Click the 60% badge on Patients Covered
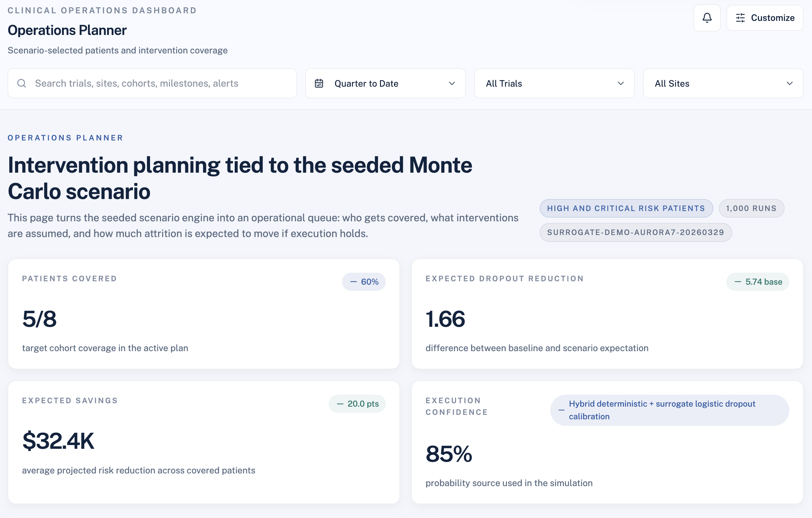The height and width of the screenshot is (518, 812). [364, 282]
